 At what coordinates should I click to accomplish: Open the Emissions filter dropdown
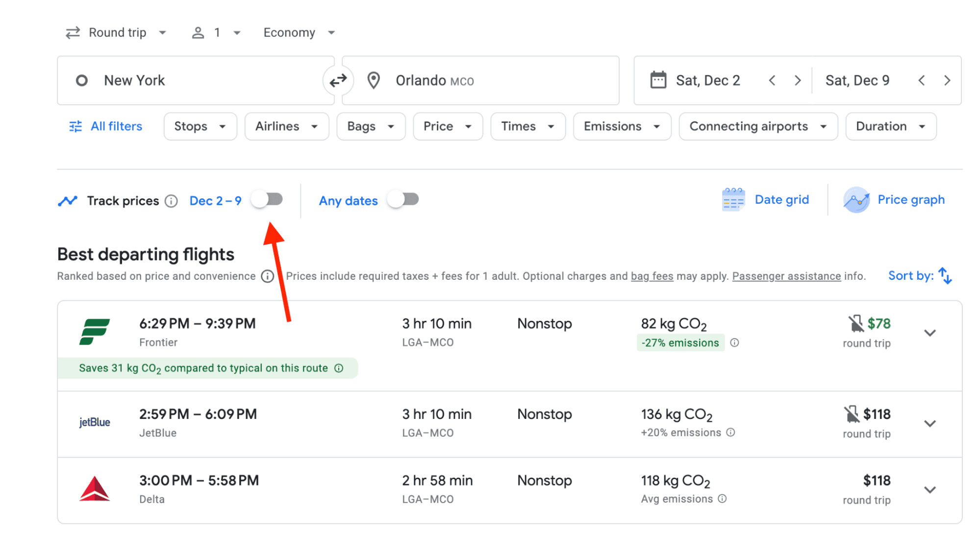[x=621, y=126]
